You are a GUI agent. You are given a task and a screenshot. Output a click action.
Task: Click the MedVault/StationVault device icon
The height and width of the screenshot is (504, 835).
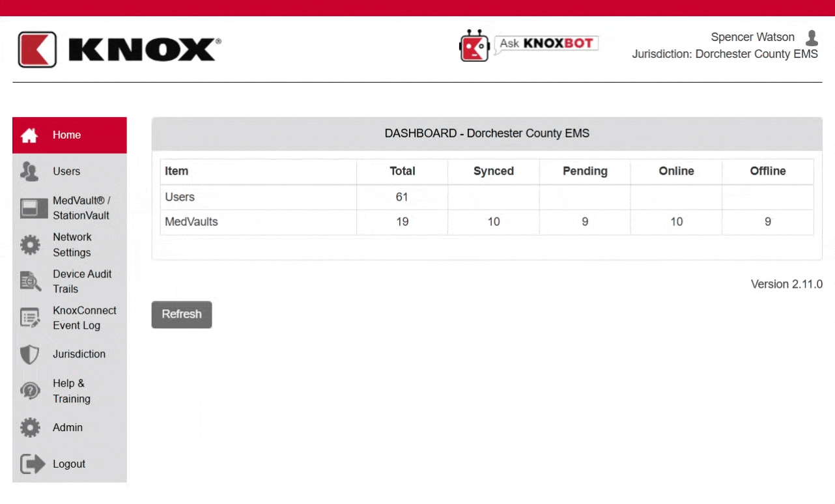[34, 208]
